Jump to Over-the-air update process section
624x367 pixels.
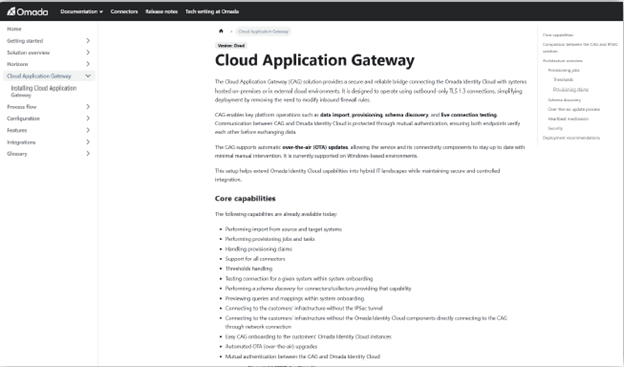[573, 109]
